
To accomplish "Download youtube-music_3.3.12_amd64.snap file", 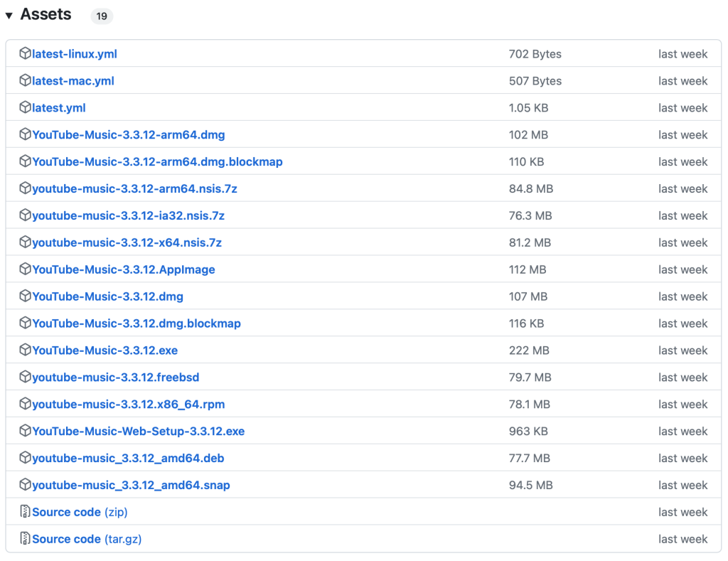I will (x=131, y=486).
